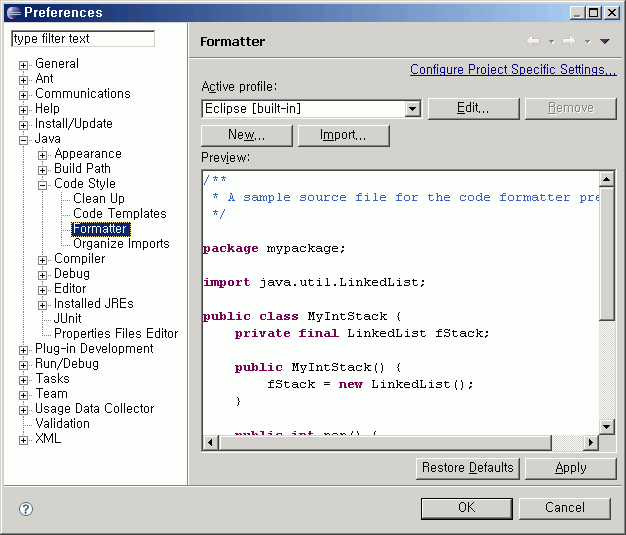Click the Apply button

[570, 468]
